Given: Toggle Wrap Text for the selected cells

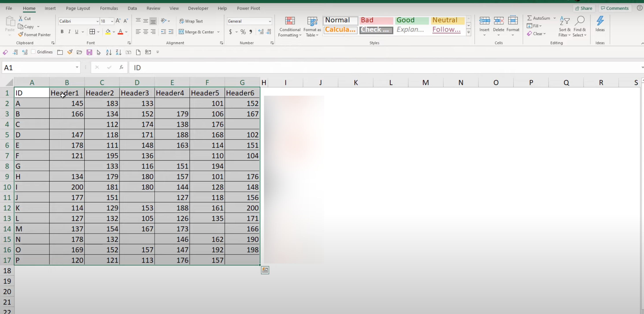Looking at the screenshot, I should pos(191,21).
